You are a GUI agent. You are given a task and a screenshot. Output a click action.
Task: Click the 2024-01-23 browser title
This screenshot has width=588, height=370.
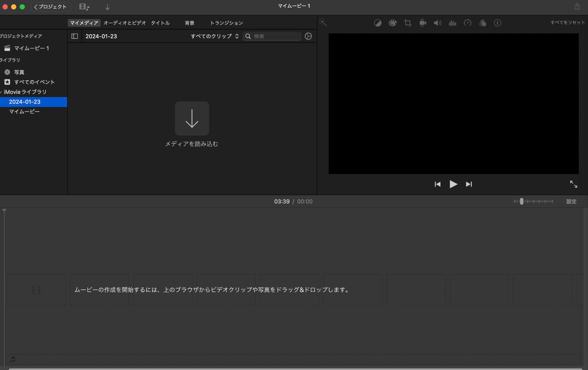101,36
